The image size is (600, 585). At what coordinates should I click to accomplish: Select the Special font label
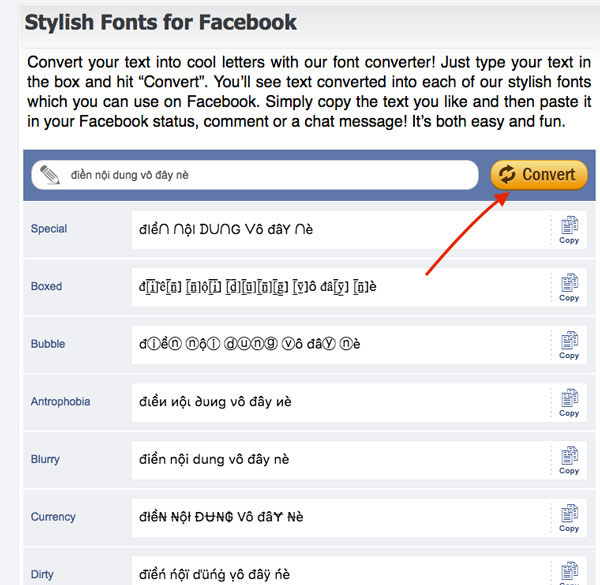tap(49, 229)
